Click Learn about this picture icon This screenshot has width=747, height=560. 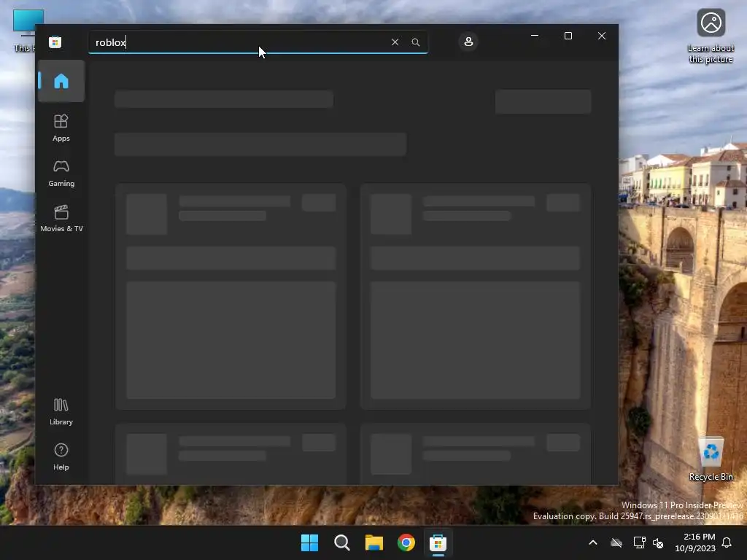[711, 36]
